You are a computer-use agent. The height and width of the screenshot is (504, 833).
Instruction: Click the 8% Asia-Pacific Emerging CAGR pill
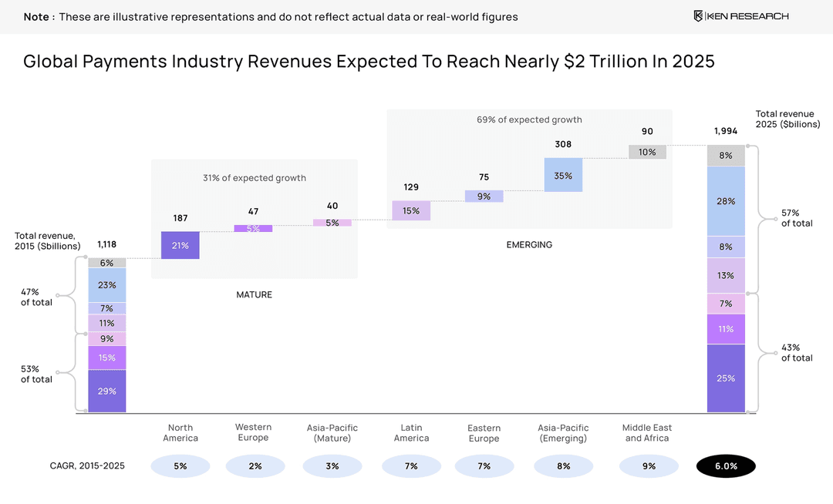(563, 465)
